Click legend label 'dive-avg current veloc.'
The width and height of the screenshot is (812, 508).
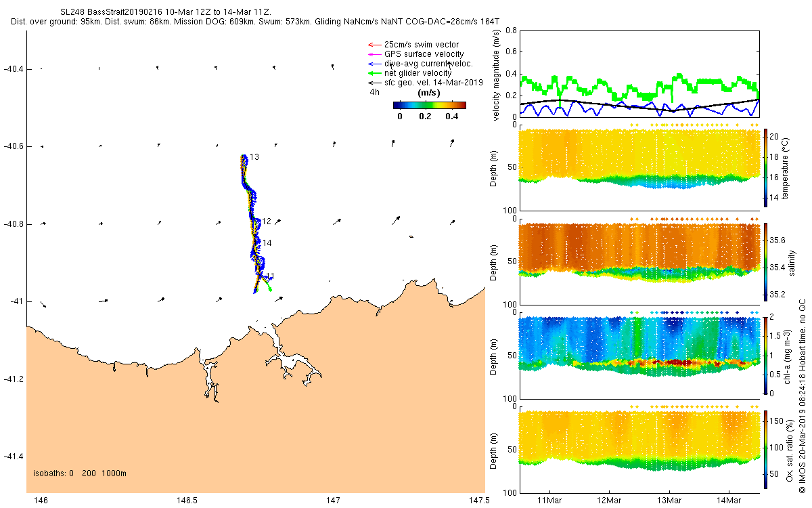(x=428, y=64)
